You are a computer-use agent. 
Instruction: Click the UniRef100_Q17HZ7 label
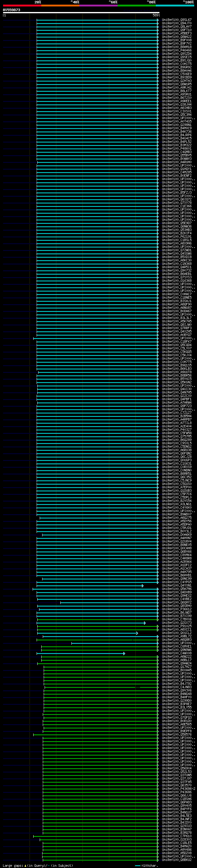point(177,667)
